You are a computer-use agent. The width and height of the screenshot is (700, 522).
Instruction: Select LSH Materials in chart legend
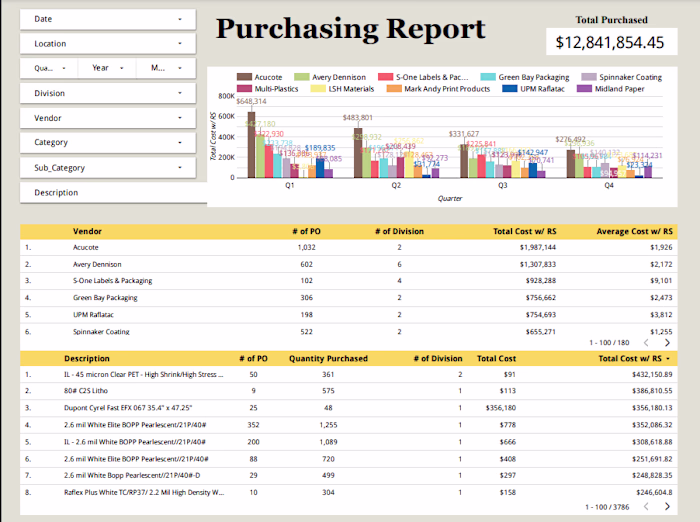(x=342, y=89)
